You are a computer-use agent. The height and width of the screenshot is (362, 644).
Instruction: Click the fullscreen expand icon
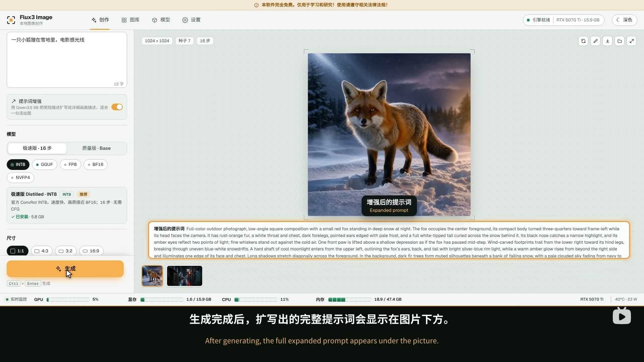pos(632,41)
